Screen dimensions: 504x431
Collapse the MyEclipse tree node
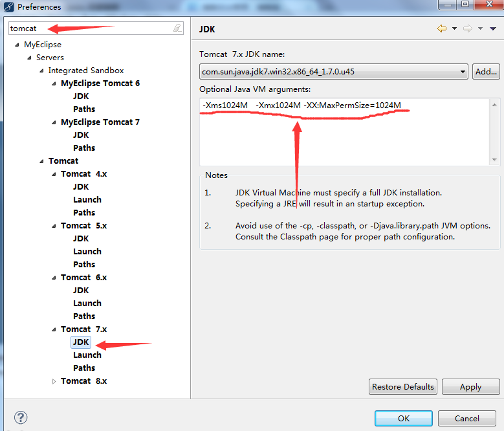[17, 45]
